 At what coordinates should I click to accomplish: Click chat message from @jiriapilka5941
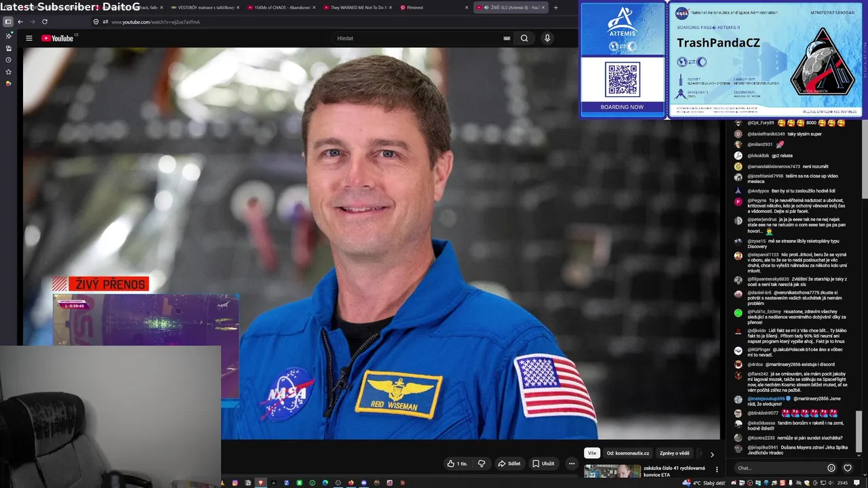(791, 450)
